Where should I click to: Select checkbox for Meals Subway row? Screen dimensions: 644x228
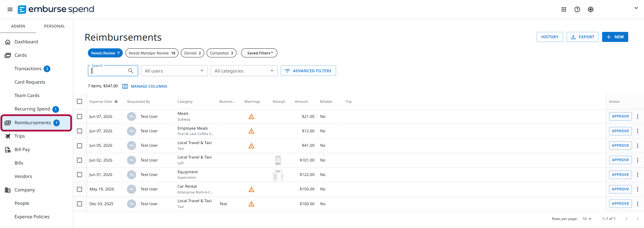point(79,117)
